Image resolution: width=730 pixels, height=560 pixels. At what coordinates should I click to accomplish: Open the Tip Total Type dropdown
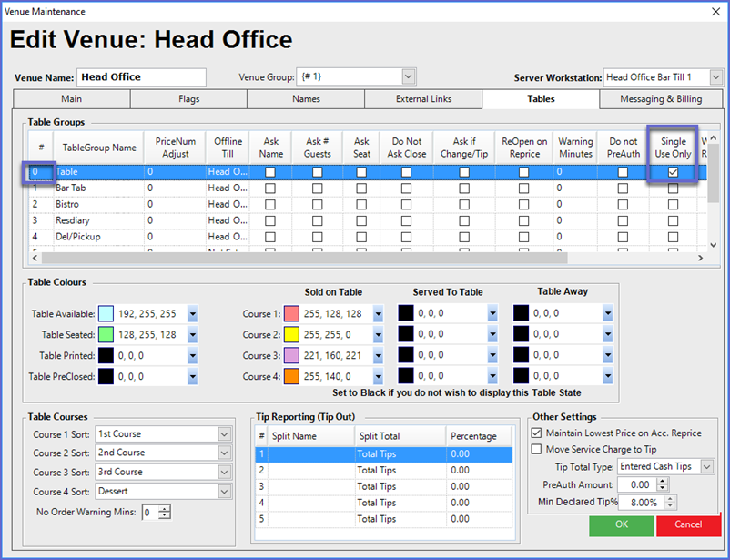pyautogui.click(x=706, y=467)
